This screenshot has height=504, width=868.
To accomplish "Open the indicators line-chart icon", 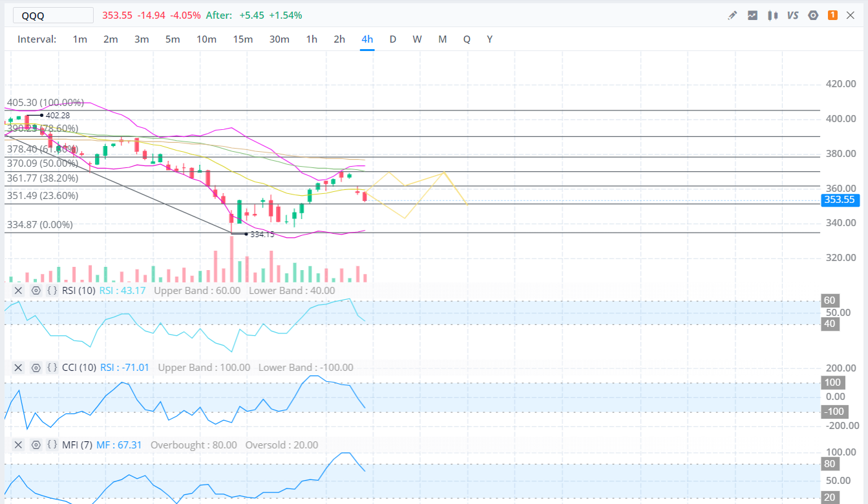I will pyautogui.click(x=752, y=15).
